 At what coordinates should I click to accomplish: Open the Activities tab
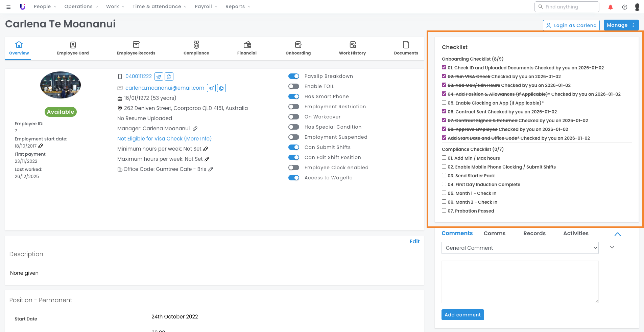point(575,234)
